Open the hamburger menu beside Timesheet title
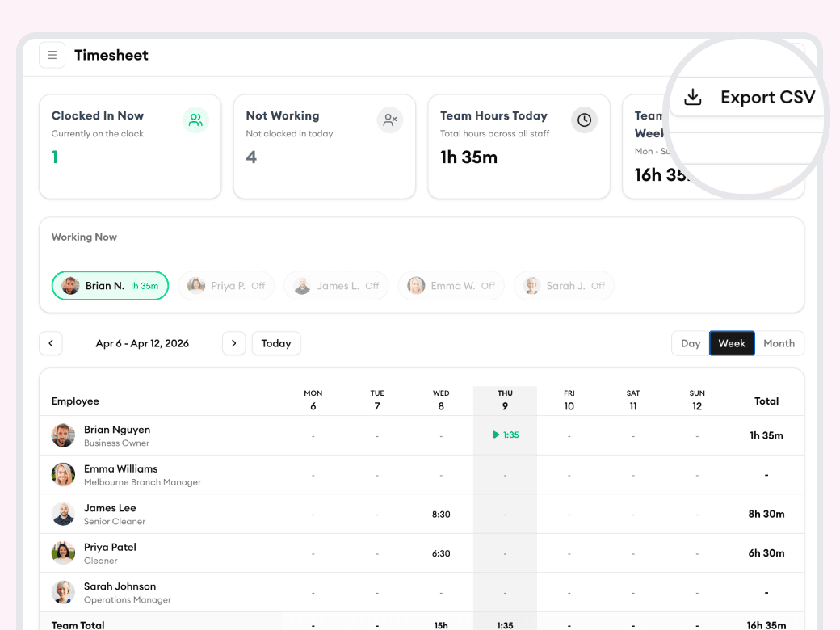Screen dimensions: 840x630 pyautogui.click(x=52, y=55)
